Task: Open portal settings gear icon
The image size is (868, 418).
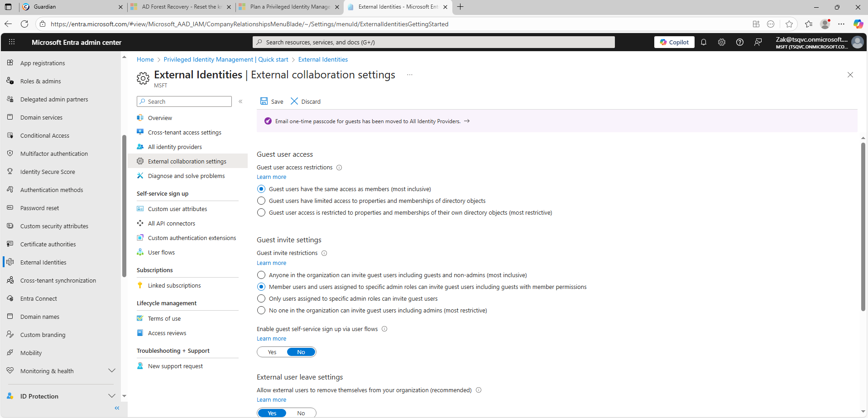Action: [x=721, y=42]
